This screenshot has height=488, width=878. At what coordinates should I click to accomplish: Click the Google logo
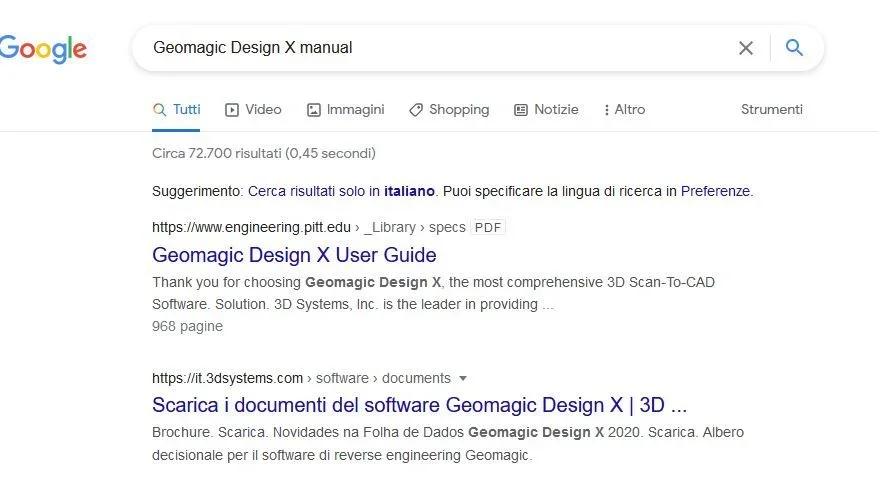[x=43, y=49]
